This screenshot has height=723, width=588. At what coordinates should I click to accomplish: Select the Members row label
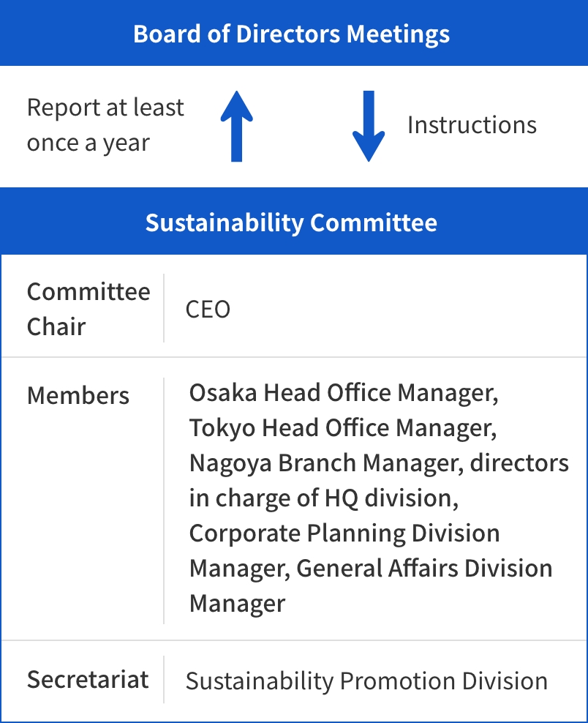(x=78, y=396)
